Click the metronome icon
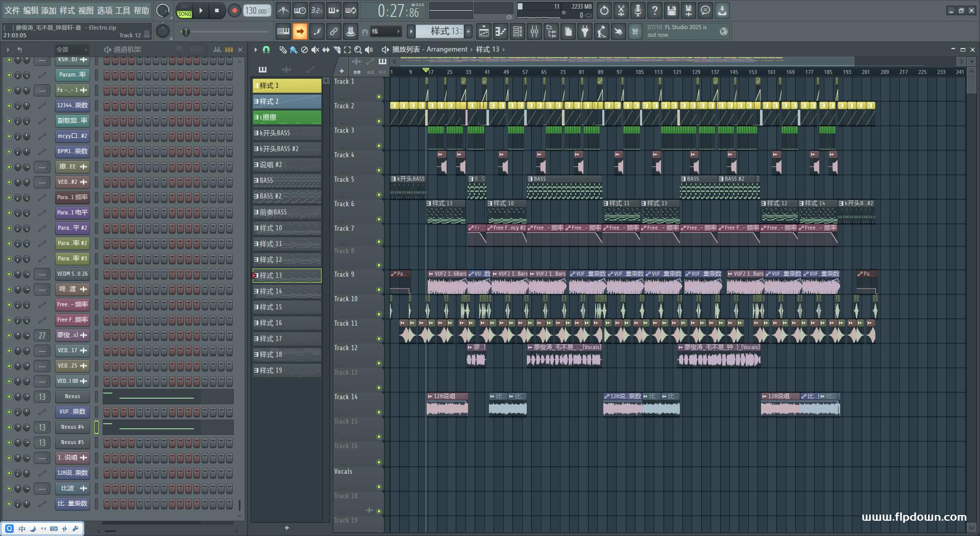980x536 pixels. [283, 10]
